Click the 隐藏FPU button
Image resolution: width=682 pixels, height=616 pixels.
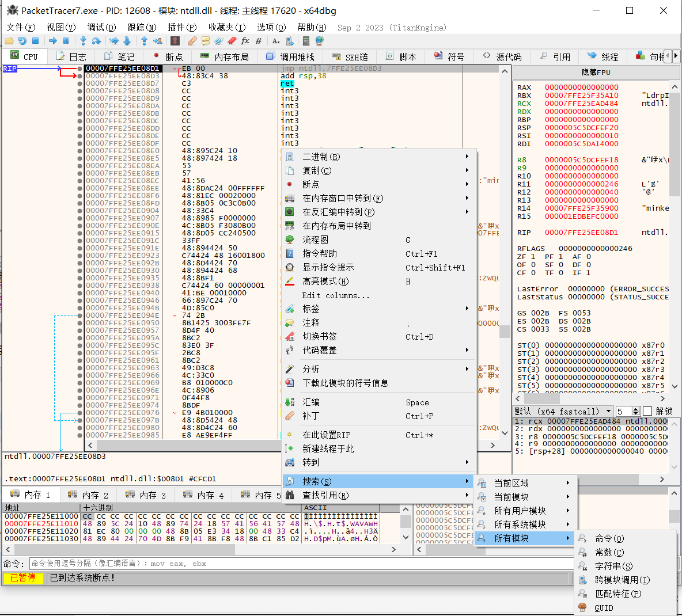point(596,72)
